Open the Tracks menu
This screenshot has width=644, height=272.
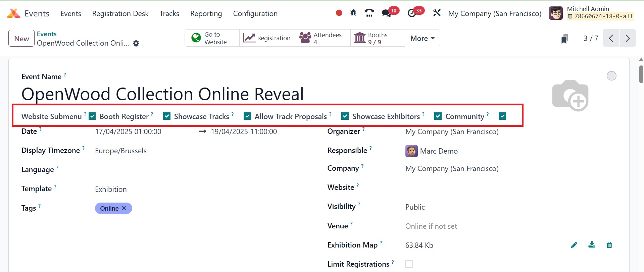169,13
